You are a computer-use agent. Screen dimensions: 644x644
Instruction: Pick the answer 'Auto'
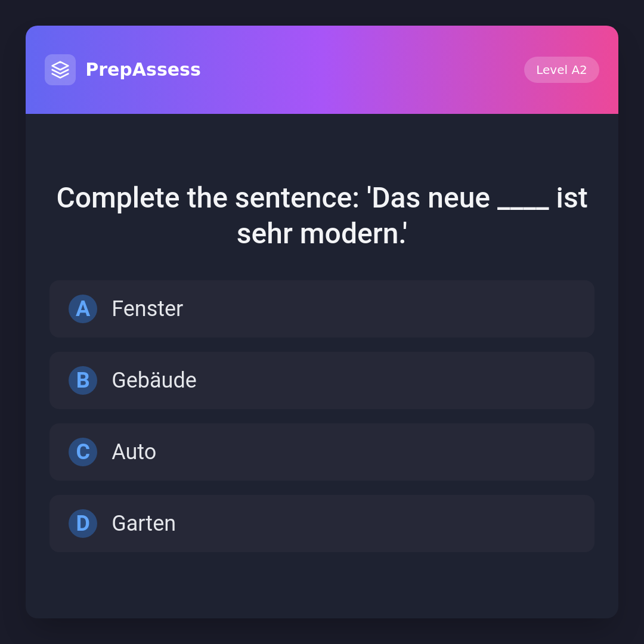point(134,452)
